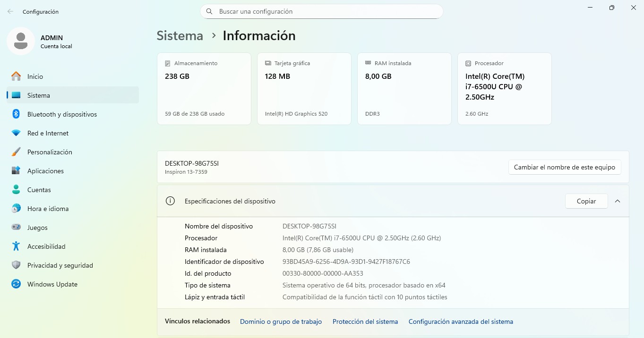The image size is (644, 338).
Task: Click the Red e Internet Wi-Fi icon
Action: (16, 133)
